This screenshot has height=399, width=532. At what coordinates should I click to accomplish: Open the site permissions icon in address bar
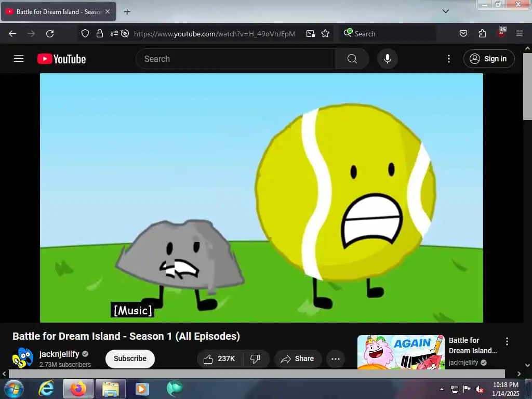[114, 33]
